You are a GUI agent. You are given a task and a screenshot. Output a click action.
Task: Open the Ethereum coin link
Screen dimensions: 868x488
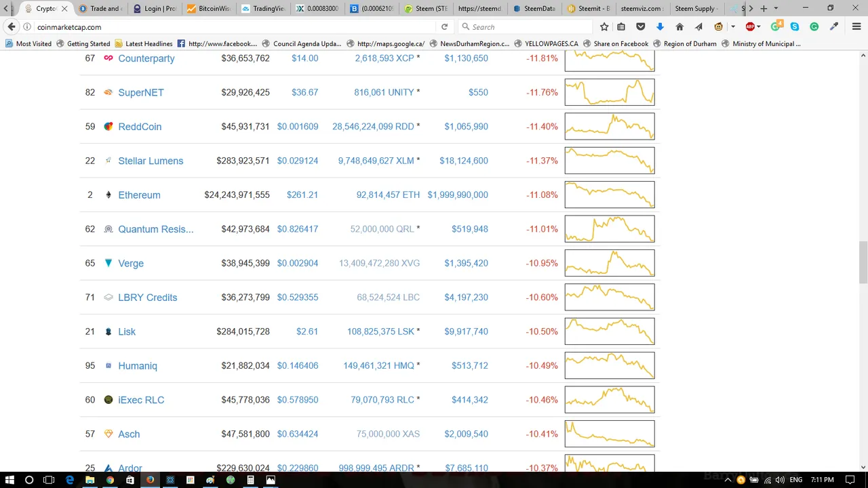(x=139, y=195)
